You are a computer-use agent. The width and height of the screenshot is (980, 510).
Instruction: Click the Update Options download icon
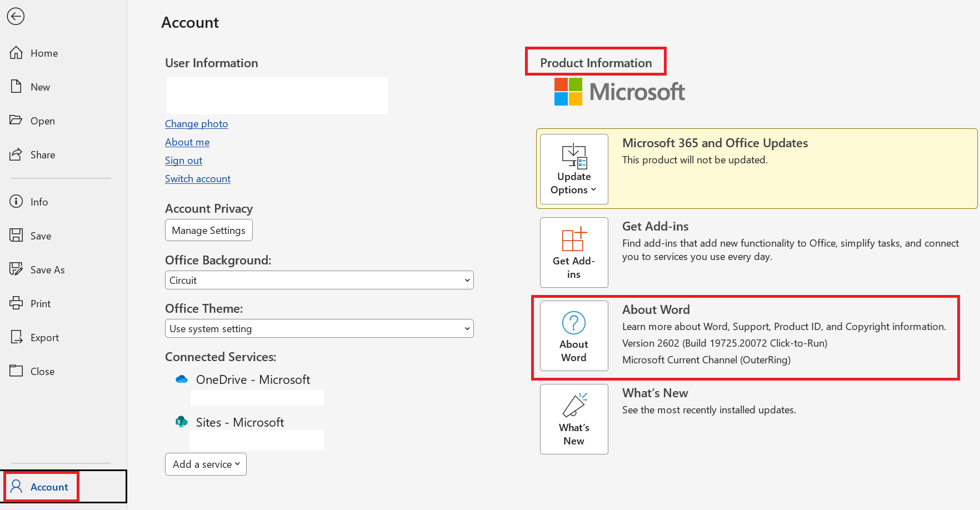[574, 156]
